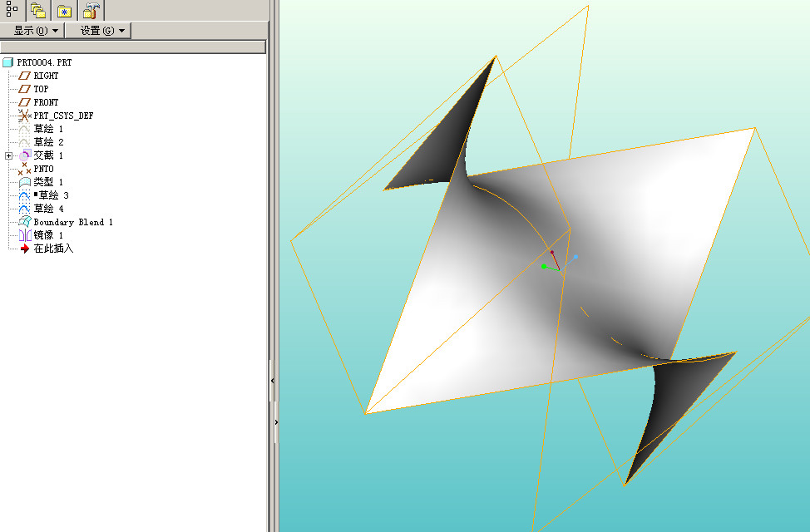Click the model tree search field
This screenshot has height=532, width=810.
[x=133, y=47]
